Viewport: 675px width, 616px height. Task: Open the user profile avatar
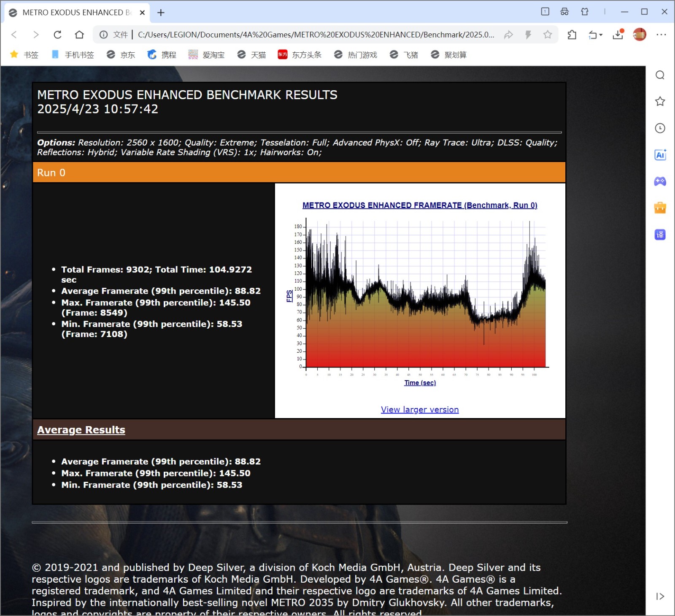click(640, 35)
